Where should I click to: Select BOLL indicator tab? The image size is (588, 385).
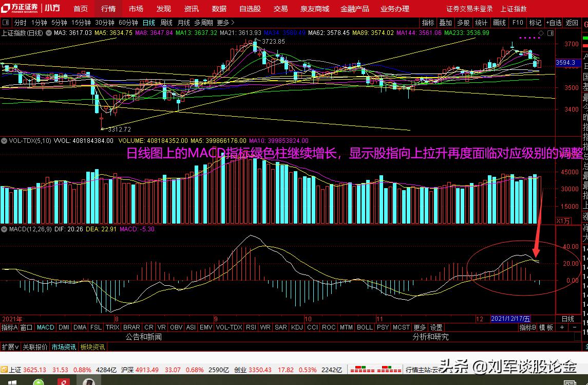coord(365,327)
